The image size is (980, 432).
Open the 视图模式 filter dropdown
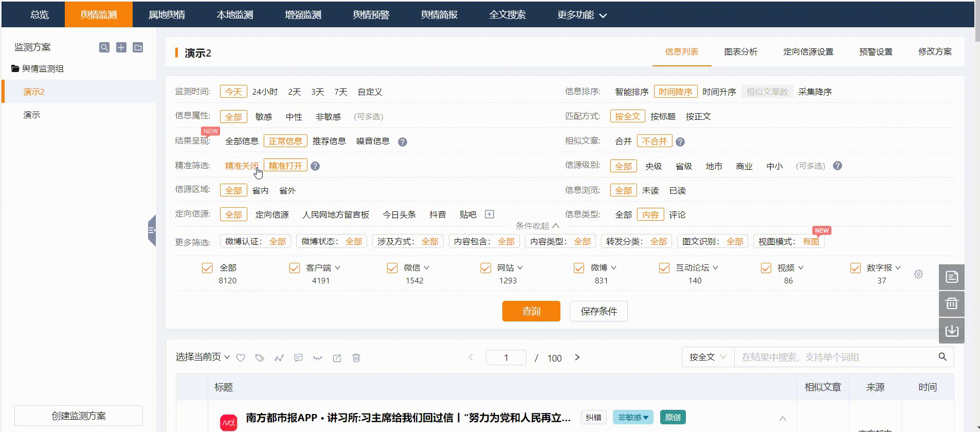pos(789,241)
